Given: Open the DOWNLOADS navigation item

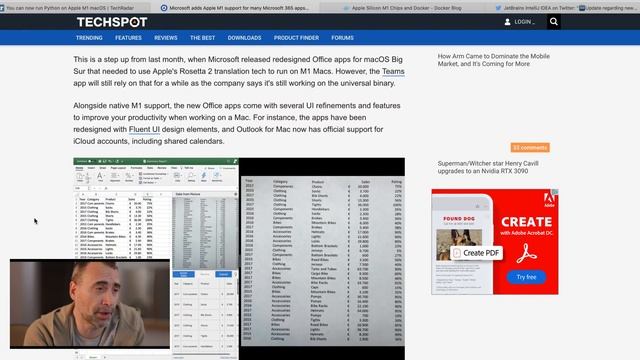Looking at the screenshot, I should click(244, 38).
